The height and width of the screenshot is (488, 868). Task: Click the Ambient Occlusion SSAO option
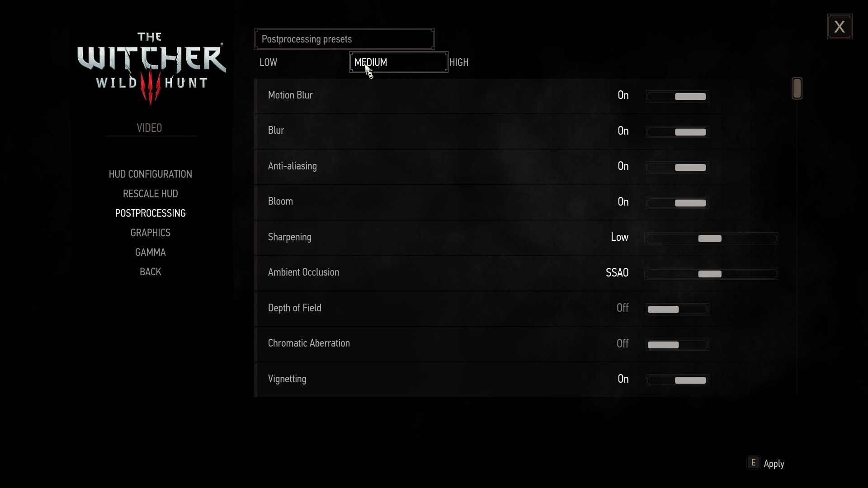coord(617,272)
